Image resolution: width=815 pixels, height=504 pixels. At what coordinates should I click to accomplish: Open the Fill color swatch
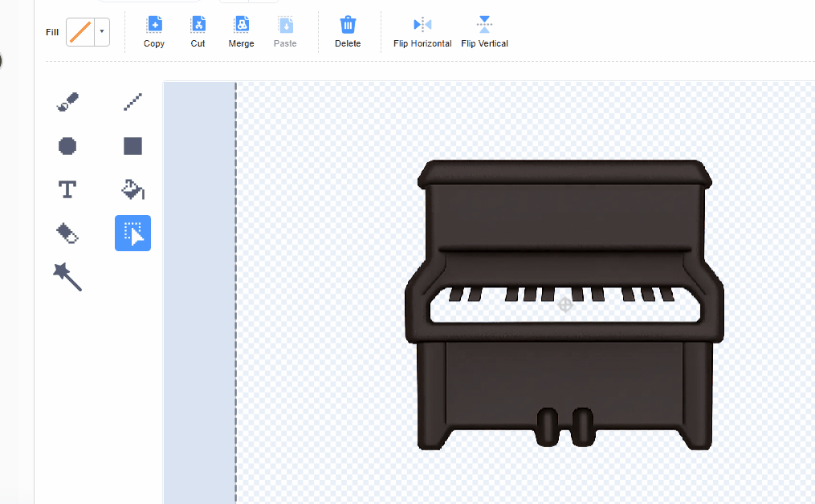click(79, 32)
